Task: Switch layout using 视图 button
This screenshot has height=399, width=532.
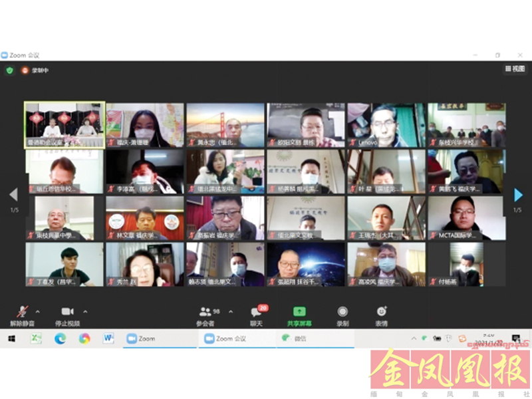Action: click(515, 68)
